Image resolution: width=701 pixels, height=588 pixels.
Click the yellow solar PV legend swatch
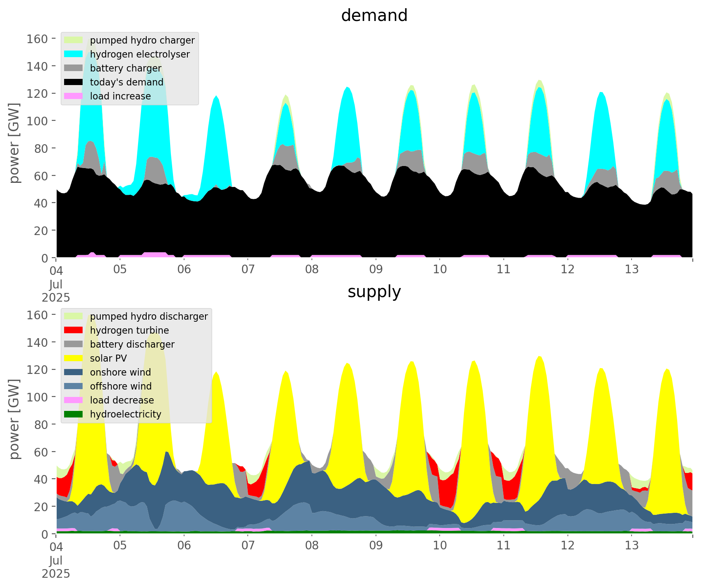[x=74, y=358]
